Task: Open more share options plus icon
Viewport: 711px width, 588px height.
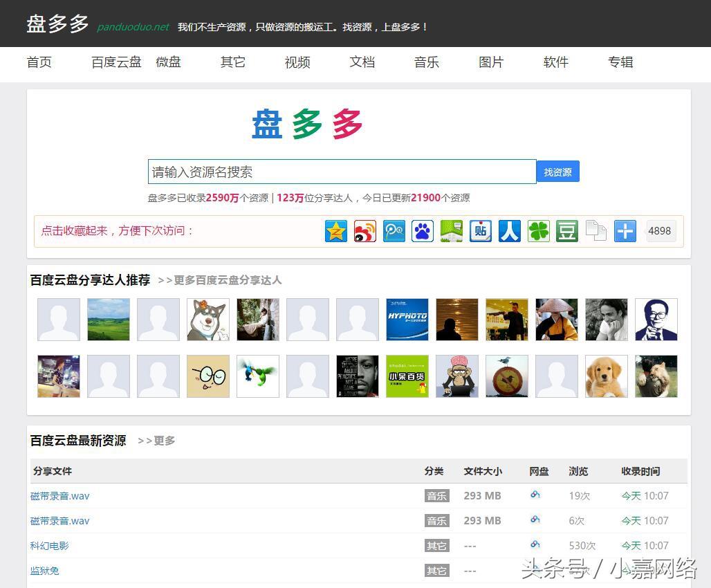Action: coord(625,231)
